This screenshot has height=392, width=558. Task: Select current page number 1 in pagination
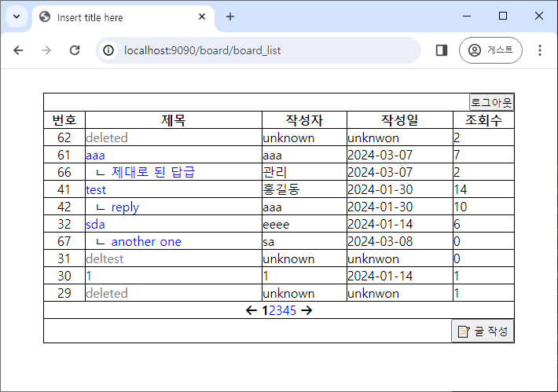[x=265, y=311]
